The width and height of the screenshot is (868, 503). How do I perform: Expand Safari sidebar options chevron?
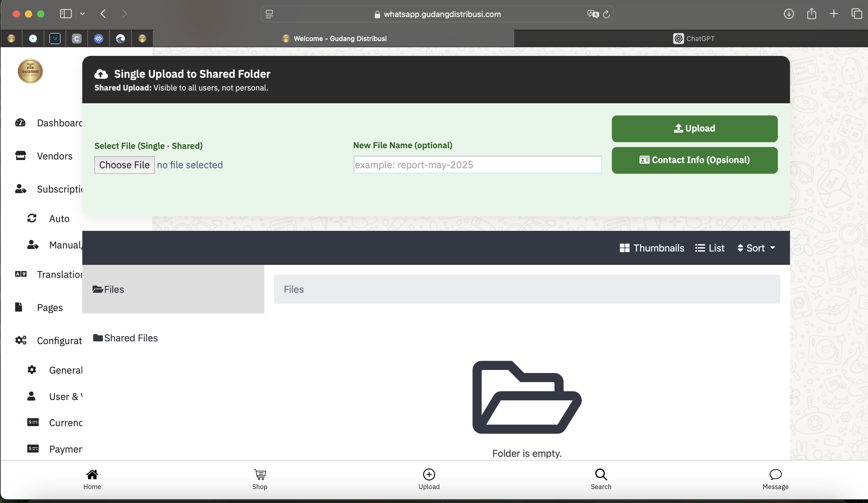coord(83,14)
